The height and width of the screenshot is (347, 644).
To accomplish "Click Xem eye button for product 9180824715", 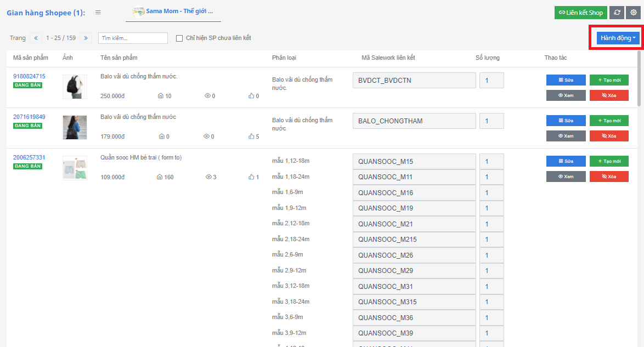I will (x=566, y=95).
